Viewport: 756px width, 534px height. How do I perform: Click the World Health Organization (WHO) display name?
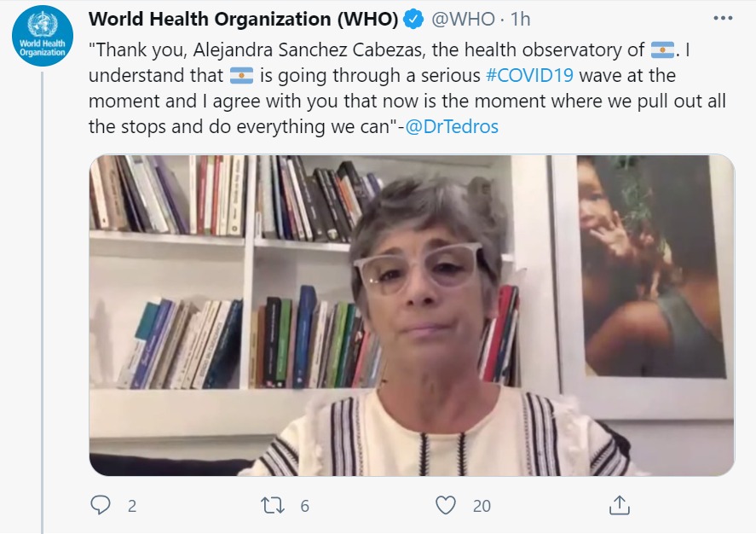click(x=244, y=20)
